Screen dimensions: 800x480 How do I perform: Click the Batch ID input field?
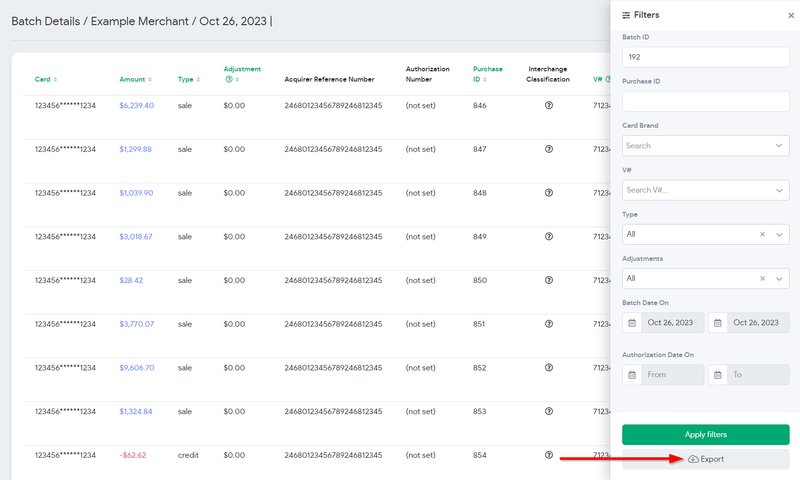[706, 57]
